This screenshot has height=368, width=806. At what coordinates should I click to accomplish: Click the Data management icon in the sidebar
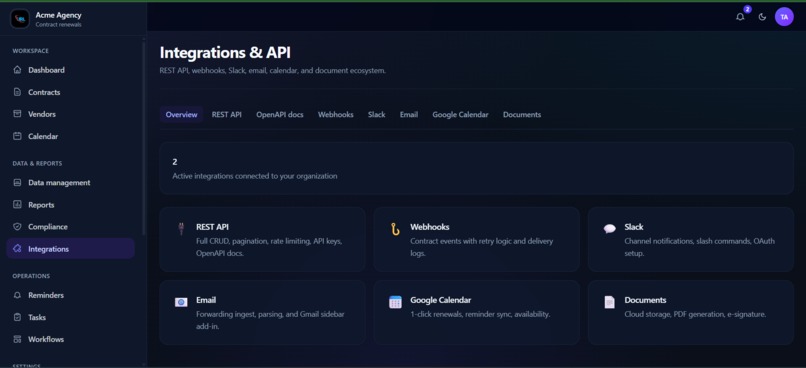click(x=17, y=182)
